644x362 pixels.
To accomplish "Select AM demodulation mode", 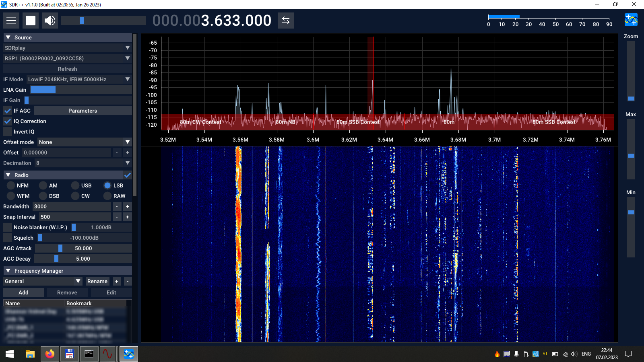I will coord(43,185).
